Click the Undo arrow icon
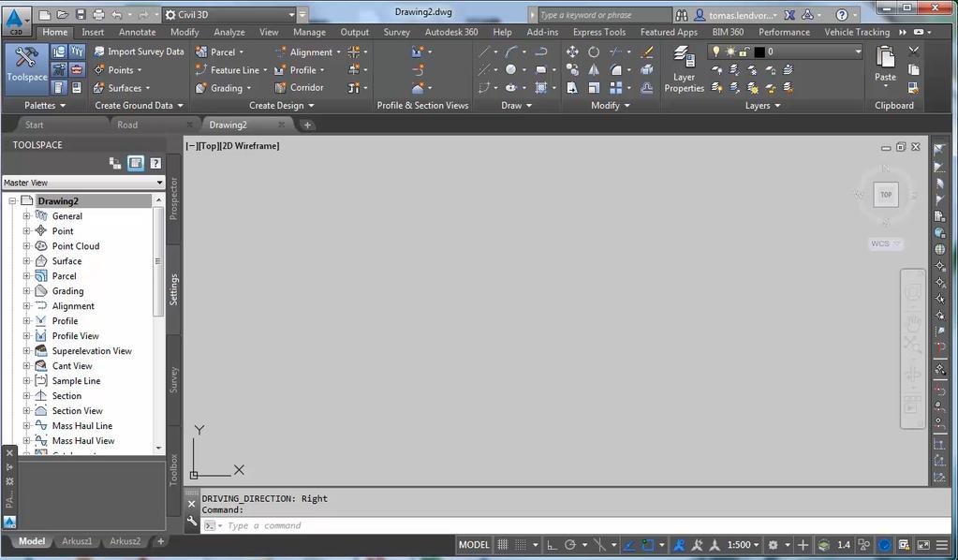The height and width of the screenshot is (560, 958). pos(117,15)
